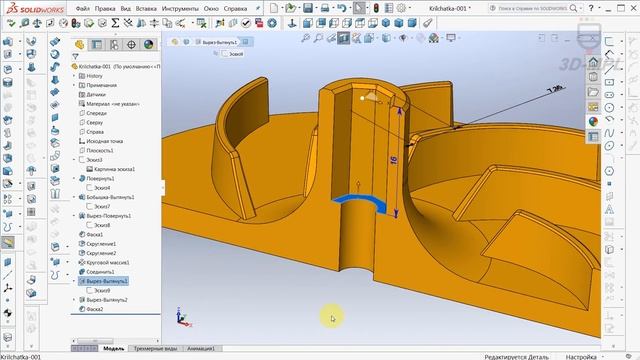
Task: Select the Исходная точка item
Action: (x=101, y=141)
